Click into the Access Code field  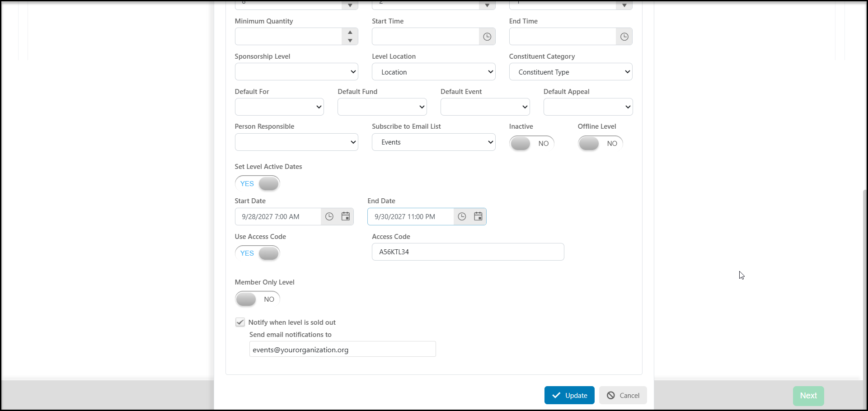click(x=468, y=252)
